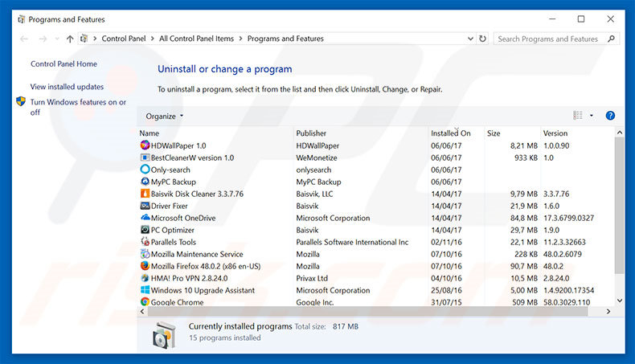635x364 pixels.
Task: Navigate to All Control Panel Items breadcrumb
Action: tap(196, 39)
